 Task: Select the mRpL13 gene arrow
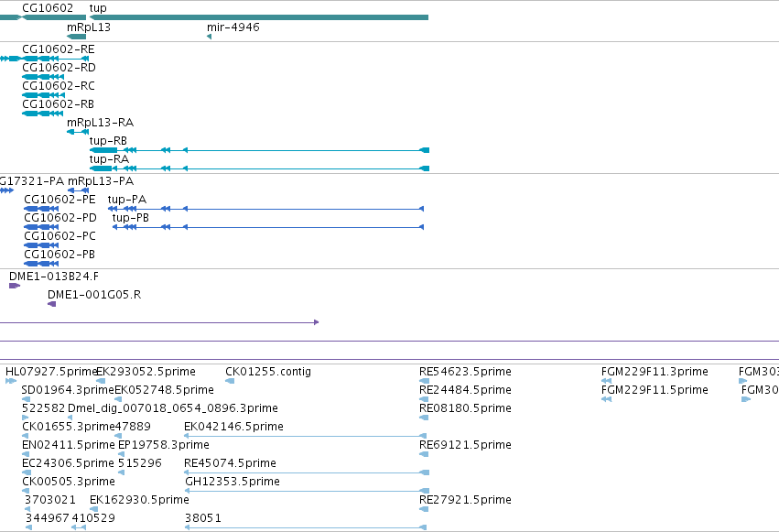click(x=77, y=37)
